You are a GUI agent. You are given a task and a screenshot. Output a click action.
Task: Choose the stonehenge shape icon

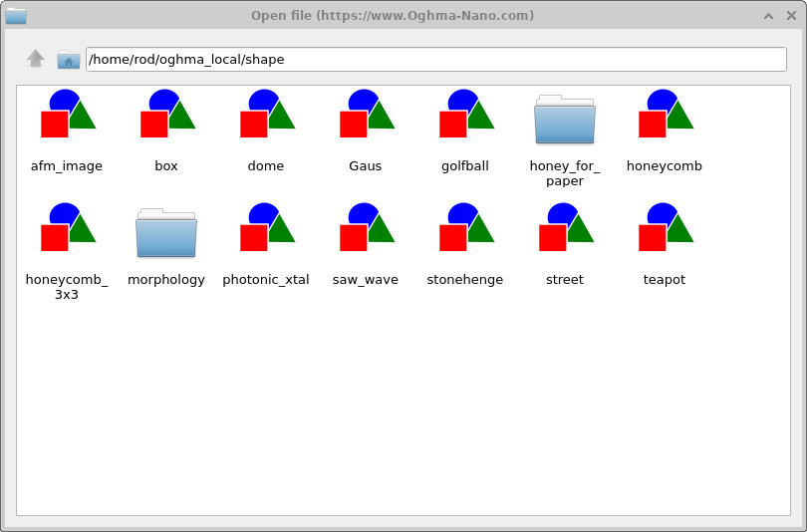pyautogui.click(x=466, y=227)
